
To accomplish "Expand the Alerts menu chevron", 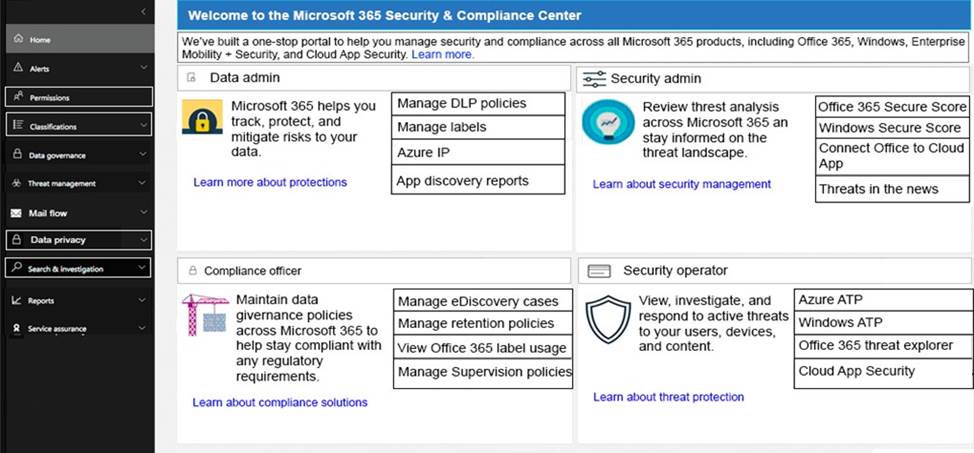I will 143,67.
